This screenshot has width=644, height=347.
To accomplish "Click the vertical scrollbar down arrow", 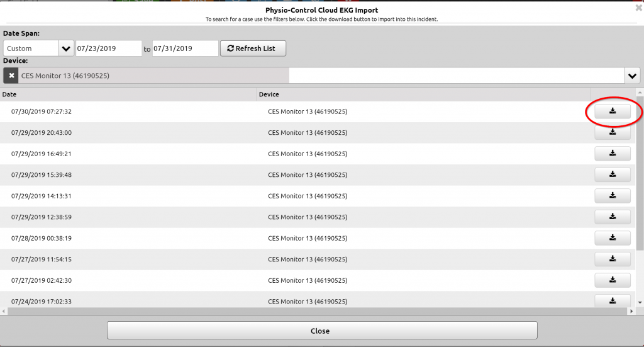I will 640,302.
